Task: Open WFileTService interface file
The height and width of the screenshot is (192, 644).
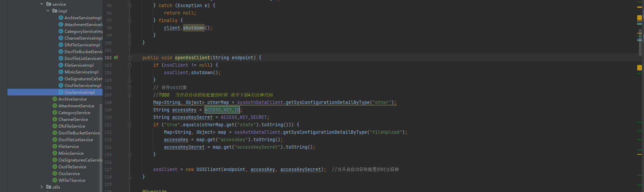Action: (x=72, y=180)
